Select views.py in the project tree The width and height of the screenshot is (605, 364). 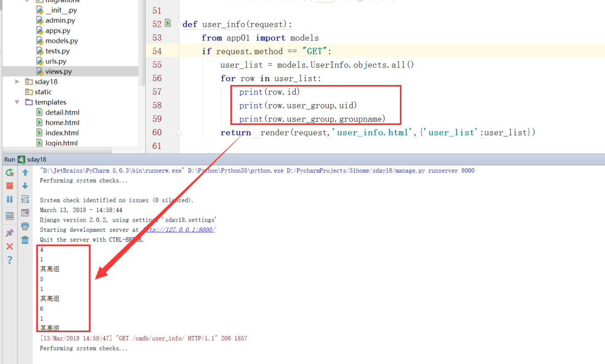pyautogui.click(x=59, y=71)
